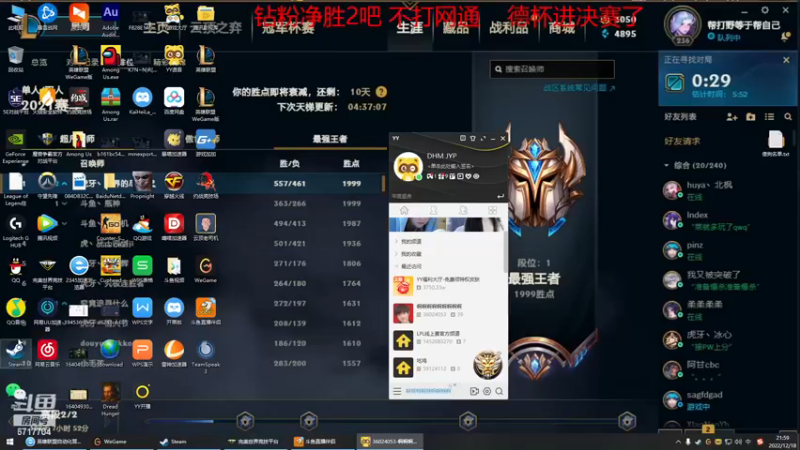800x450 pixels.
Task: Open the Dread Hunger desktop icon
Action: point(110,399)
